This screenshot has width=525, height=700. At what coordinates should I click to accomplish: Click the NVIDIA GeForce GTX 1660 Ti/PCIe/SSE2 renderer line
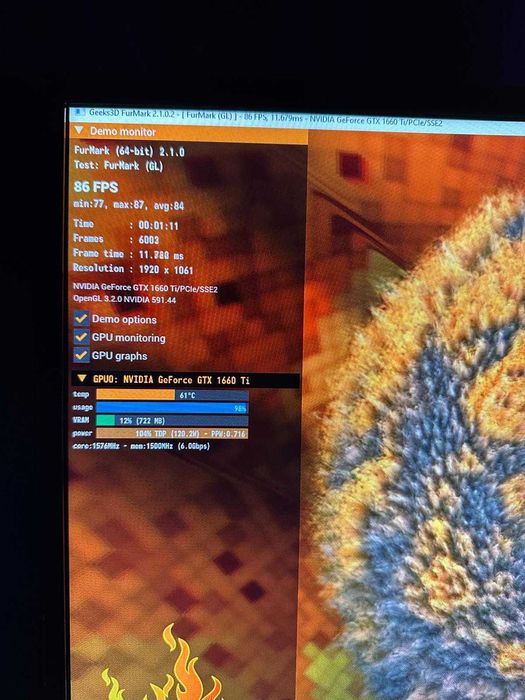pos(146,288)
